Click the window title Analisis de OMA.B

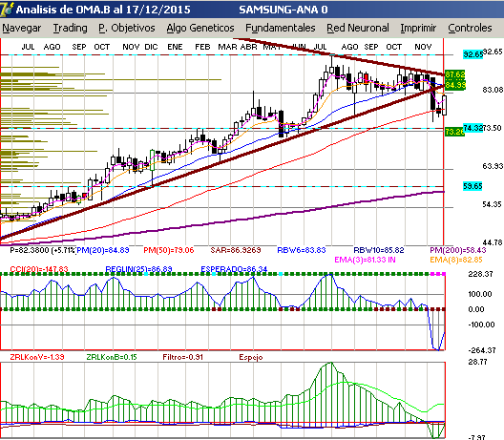pos(103,10)
